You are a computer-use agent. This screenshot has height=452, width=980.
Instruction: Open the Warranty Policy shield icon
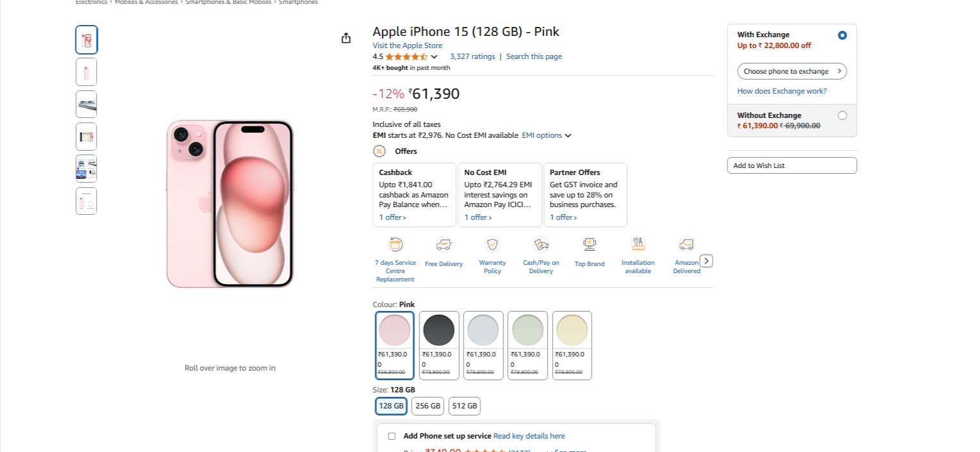coord(492,245)
